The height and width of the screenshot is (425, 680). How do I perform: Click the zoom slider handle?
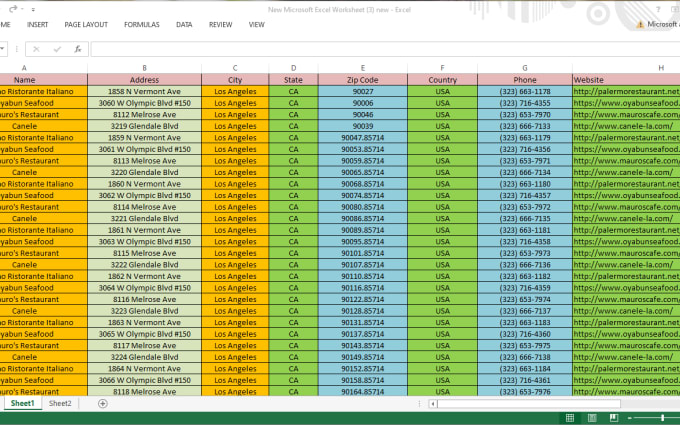tap(663, 418)
